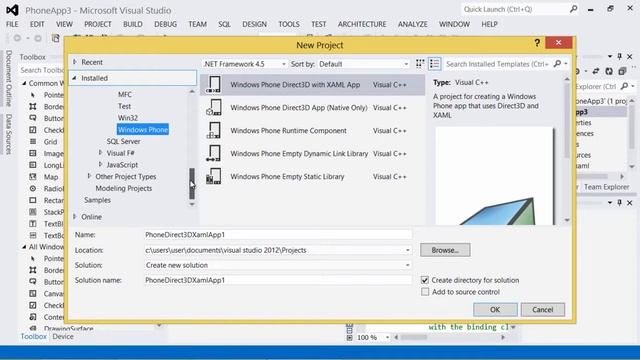Open the PROJECT menu
The height and width of the screenshot is (360, 640).
pos(98,24)
